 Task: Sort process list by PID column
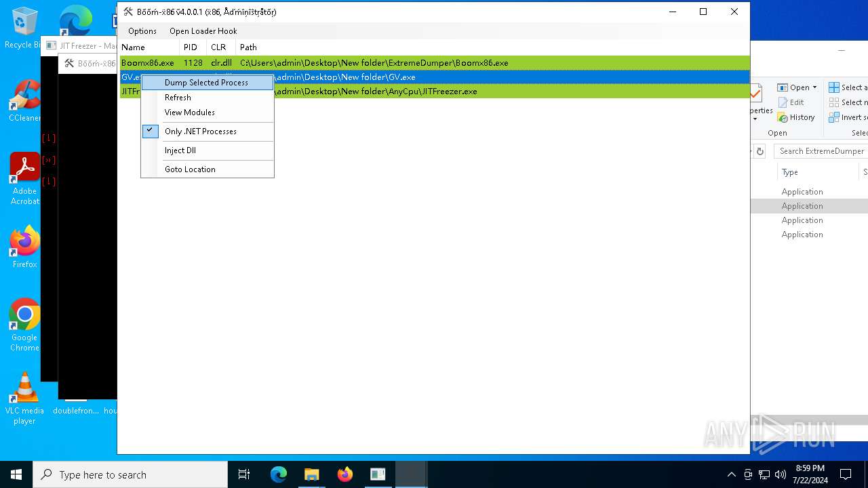[194, 47]
